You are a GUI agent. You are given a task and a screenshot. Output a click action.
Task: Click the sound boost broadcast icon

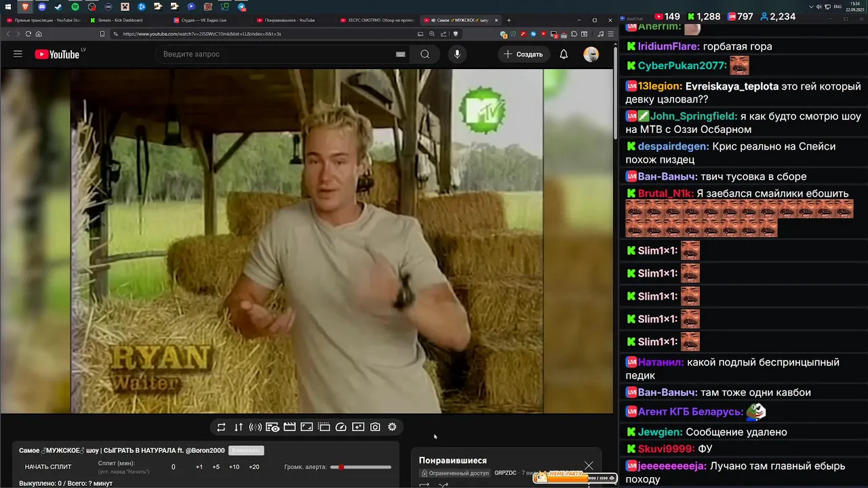(x=256, y=427)
